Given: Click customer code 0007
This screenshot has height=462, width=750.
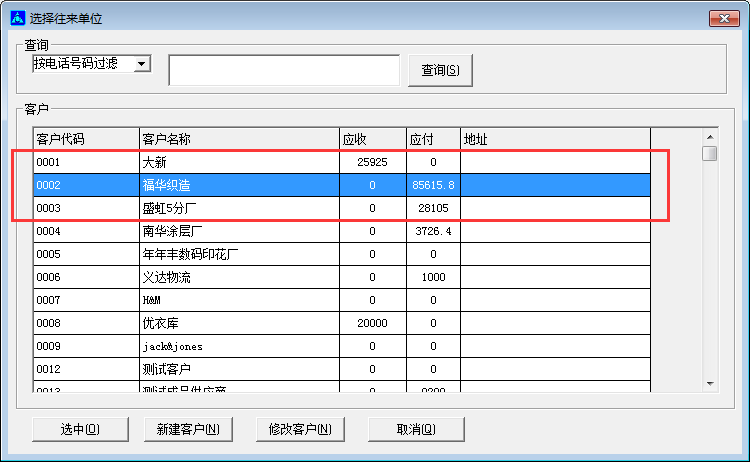Looking at the screenshot, I should tap(48, 300).
